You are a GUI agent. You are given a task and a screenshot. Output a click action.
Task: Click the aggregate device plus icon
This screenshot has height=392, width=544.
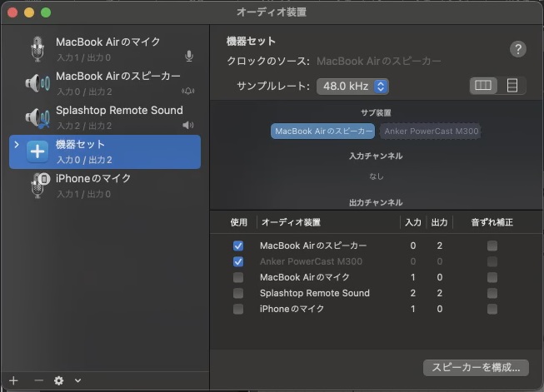37,151
